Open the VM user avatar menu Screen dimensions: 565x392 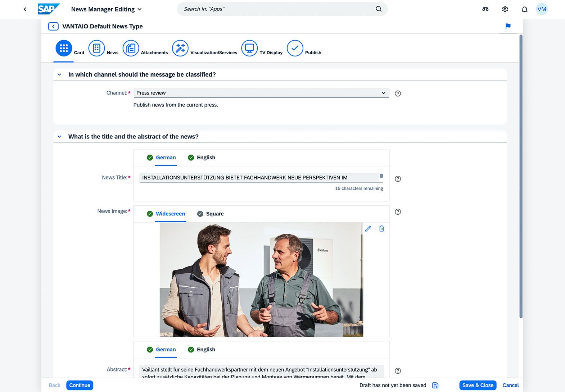(x=542, y=9)
